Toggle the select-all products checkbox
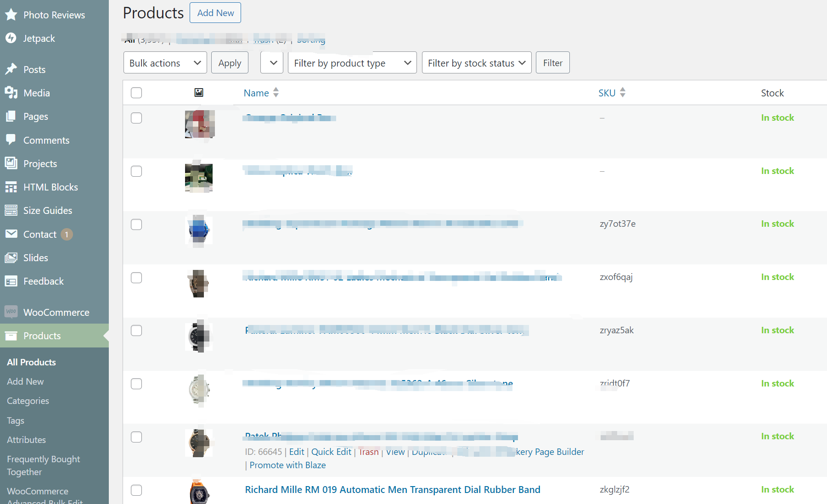This screenshot has width=827, height=504. pos(136,92)
